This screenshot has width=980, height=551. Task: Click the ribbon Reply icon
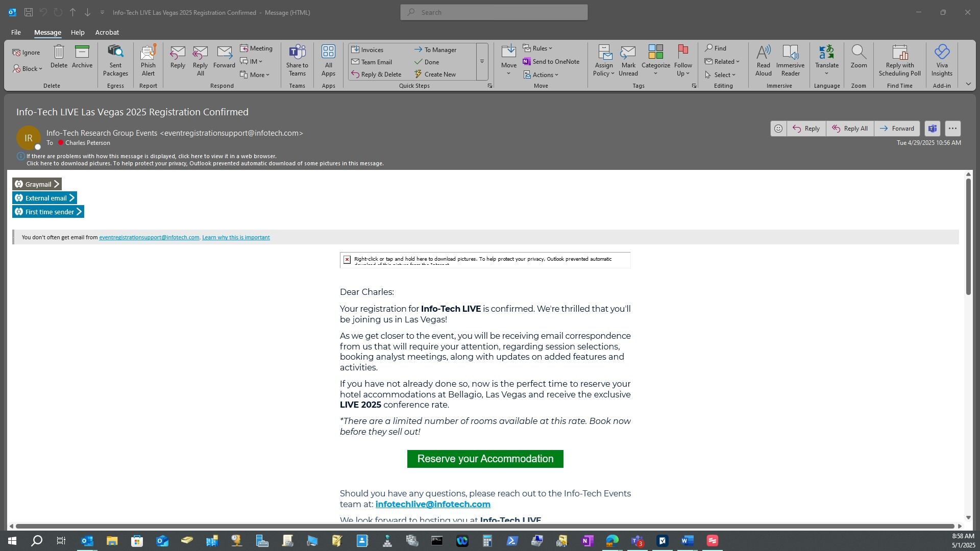click(178, 57)
